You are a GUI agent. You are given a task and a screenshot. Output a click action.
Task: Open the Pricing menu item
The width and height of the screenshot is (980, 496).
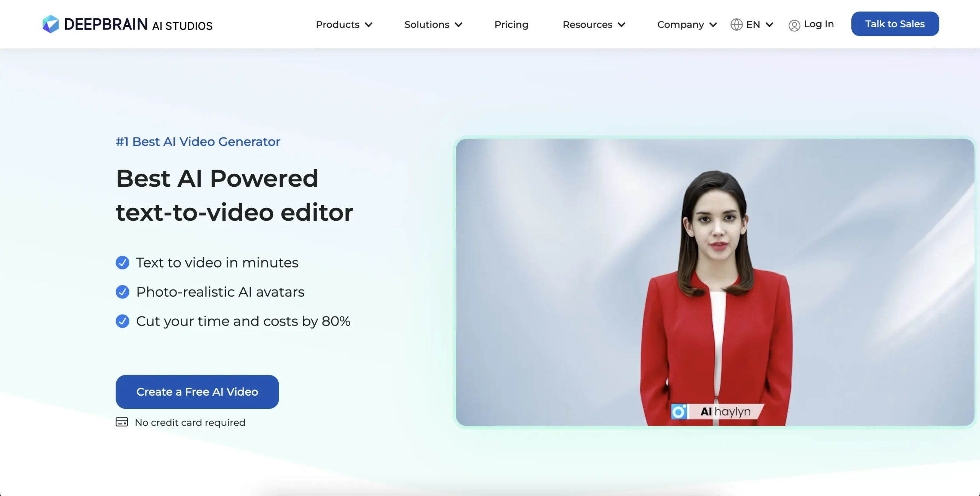511,23
